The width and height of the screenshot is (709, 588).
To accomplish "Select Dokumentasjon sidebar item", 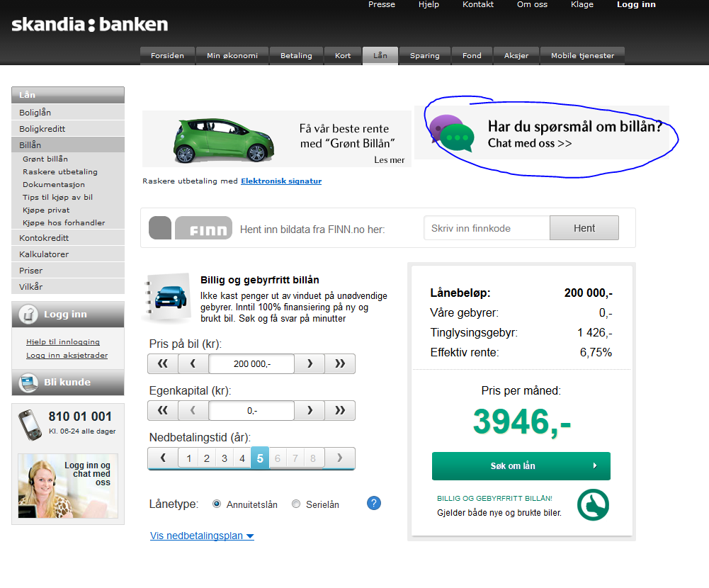I will pyautogui.click(x=54, y=184).
